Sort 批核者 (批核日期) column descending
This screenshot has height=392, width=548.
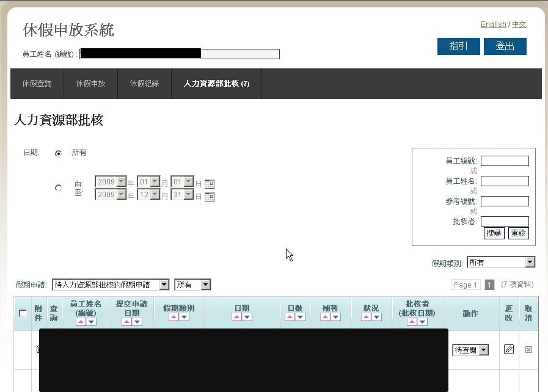click(x=423, y=322)
